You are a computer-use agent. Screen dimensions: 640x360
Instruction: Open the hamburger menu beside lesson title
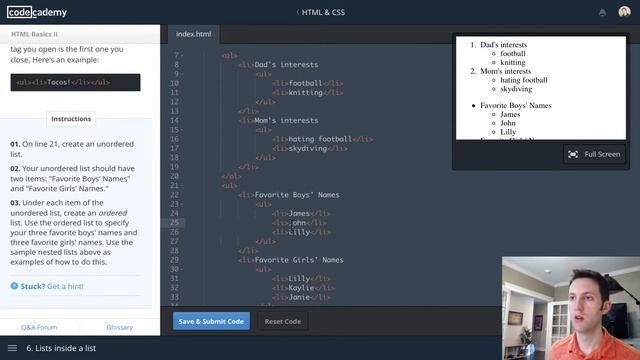[x=12, y=348]
